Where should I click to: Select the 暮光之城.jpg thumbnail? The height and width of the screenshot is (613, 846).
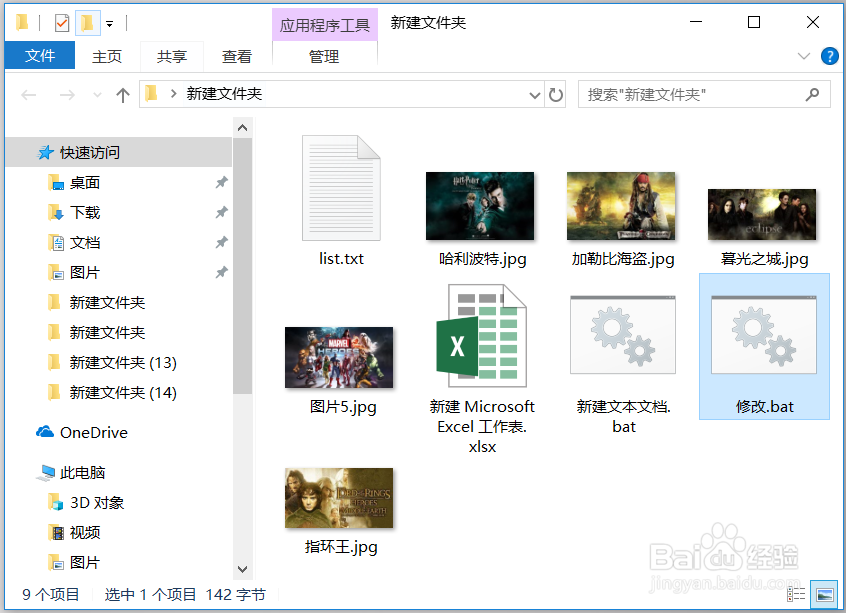762,214
